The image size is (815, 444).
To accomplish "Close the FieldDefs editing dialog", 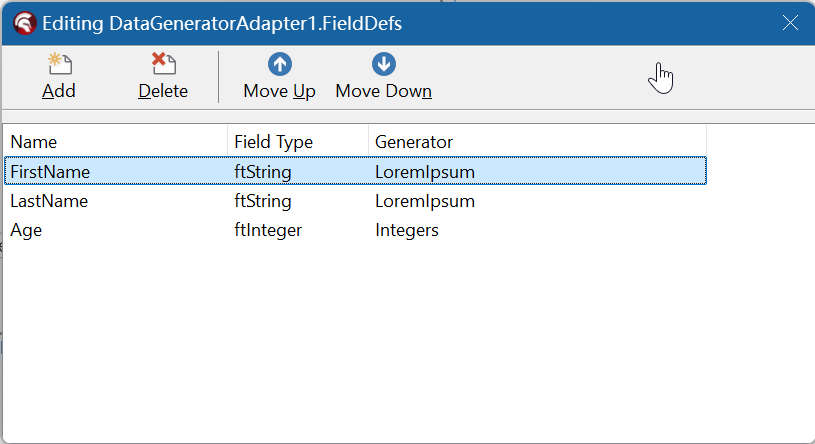I will point(790,22).
